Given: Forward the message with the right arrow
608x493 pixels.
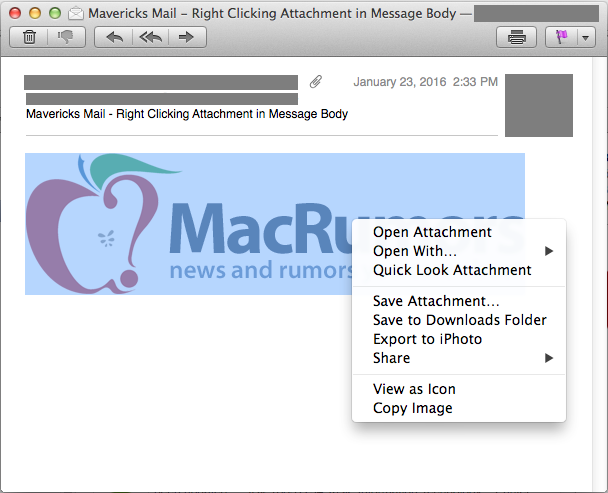Looking at the screenshot, I should point(187,37).
